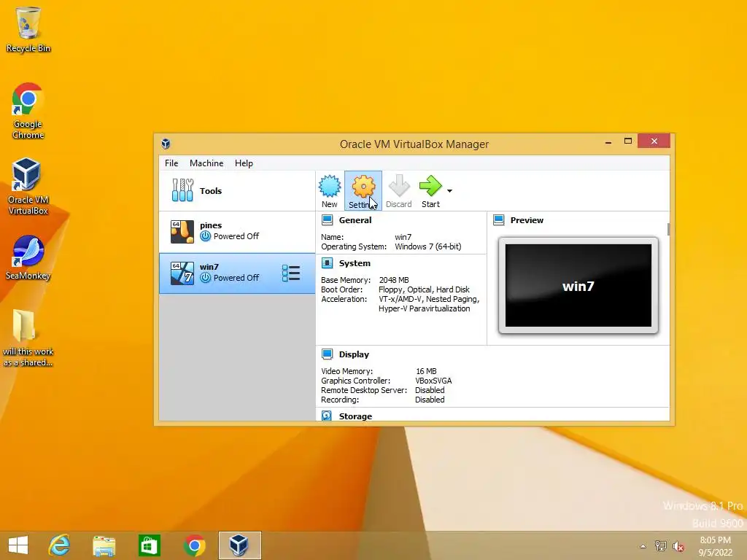Viewport: 747px width, 560px height.
Task: Open the taskbar clock showing 8:05 PM
Action: 715,545
